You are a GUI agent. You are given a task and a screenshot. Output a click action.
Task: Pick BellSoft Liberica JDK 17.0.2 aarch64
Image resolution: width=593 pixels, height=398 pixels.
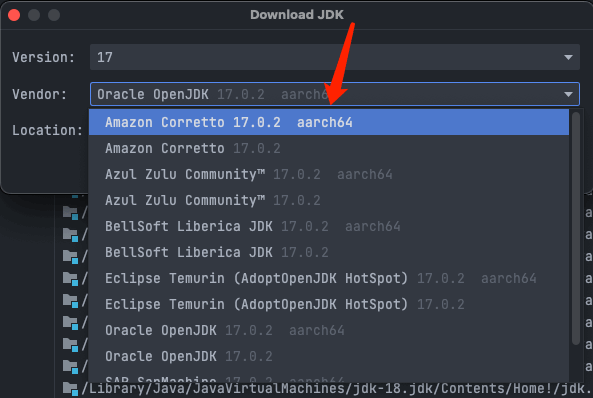(x=329, y=226)
